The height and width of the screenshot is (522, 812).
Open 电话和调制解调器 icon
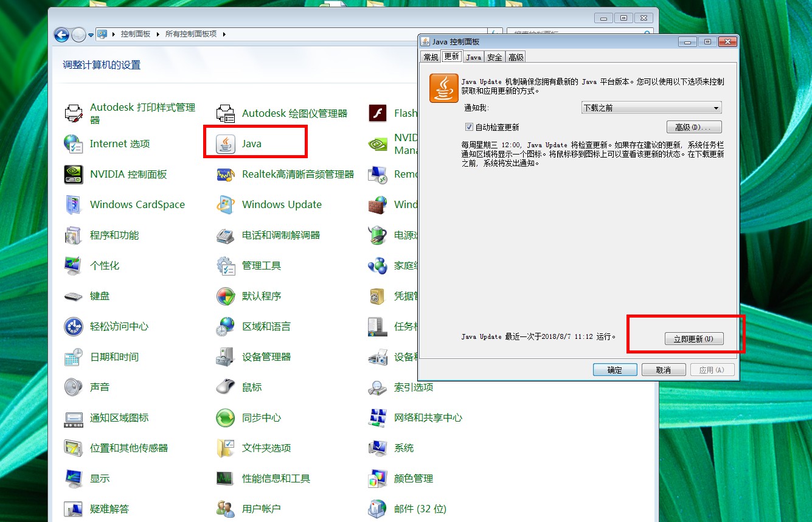[x=226, y=235]
